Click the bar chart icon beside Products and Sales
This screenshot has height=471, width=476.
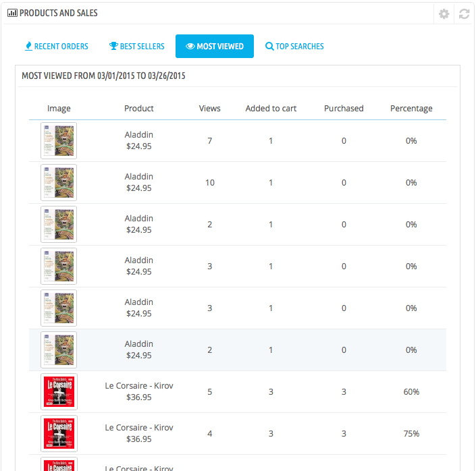coord(12,13)
